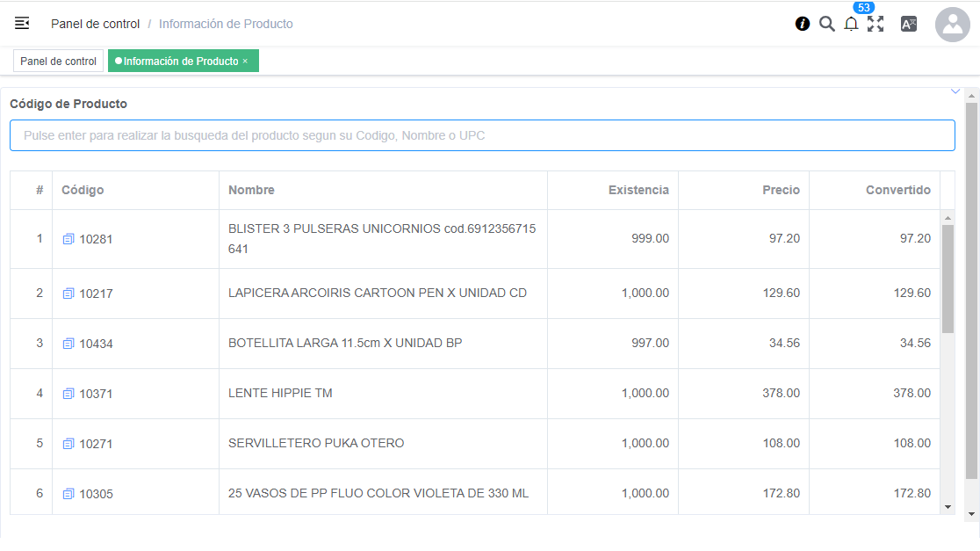The width and height of the screenshot is (980, 551).
Task: Click copy icon beside code 10217
Action: tap(68, 294)
